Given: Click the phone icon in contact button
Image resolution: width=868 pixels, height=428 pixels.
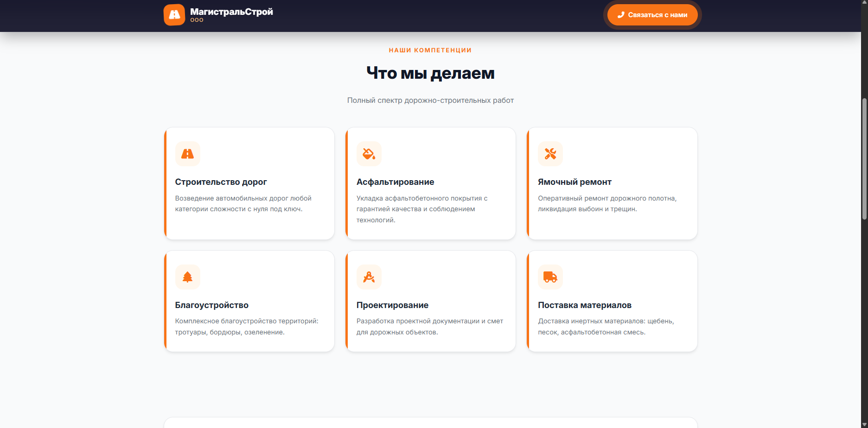Looking at the screenshot, I should 621,15.
